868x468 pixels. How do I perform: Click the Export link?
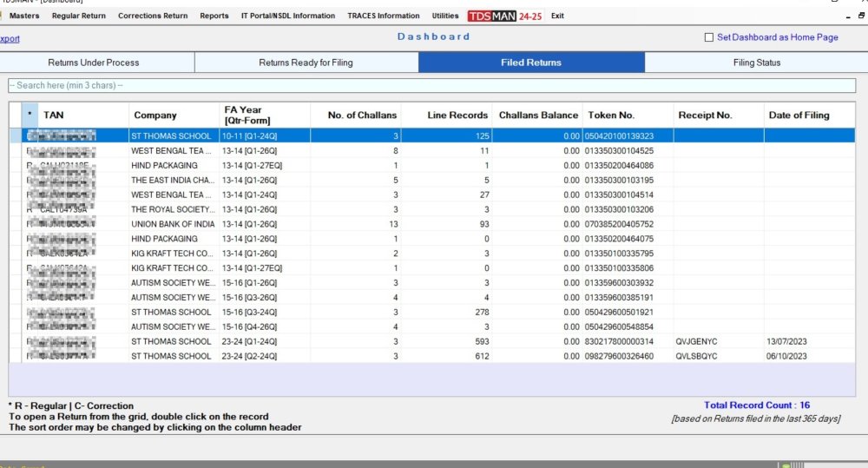point(10,38)
